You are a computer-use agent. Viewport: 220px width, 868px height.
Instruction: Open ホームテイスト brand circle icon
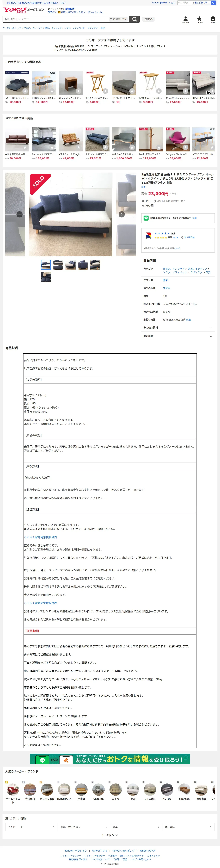pos(13,789)
